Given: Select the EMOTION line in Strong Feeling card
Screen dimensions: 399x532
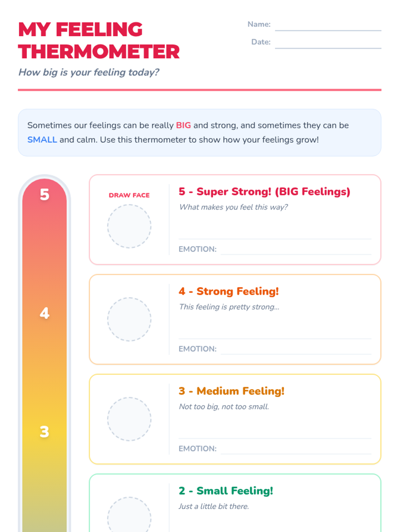Looking at the screenshot, I should coord(296,350).
